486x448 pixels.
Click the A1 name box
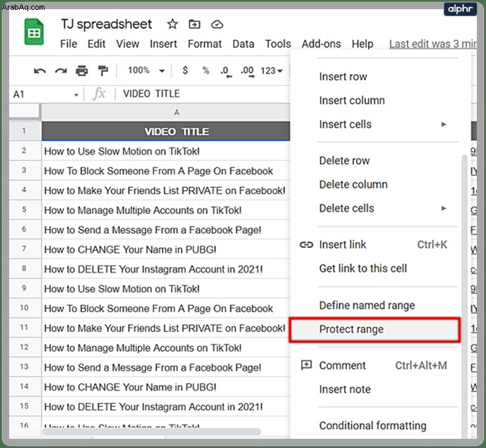pyautogui.click(x=45, y=94)
